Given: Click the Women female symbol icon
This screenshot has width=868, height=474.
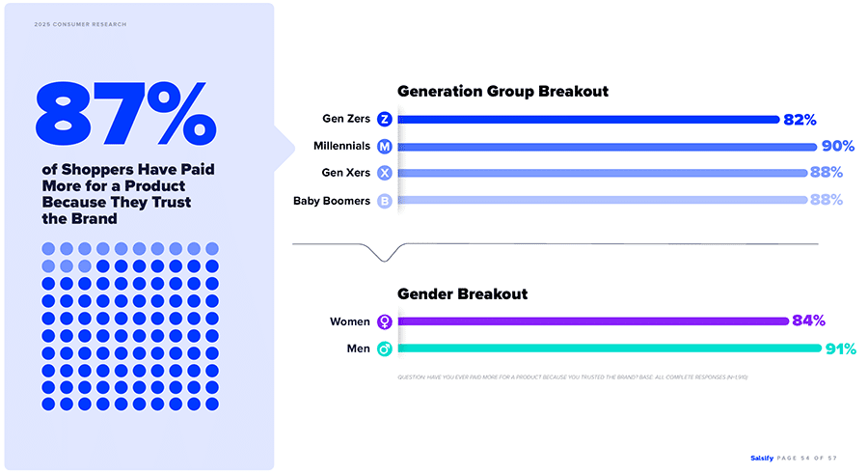Looking at the screenshot, I should pyautogui.click(x=385, y=321).
